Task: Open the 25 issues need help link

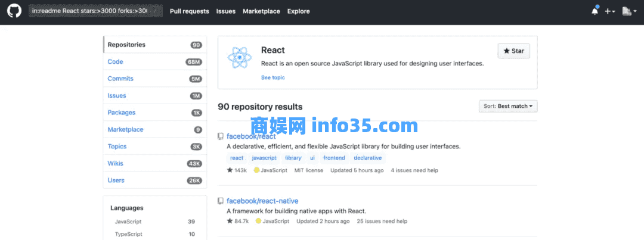Action: point(382,221)
